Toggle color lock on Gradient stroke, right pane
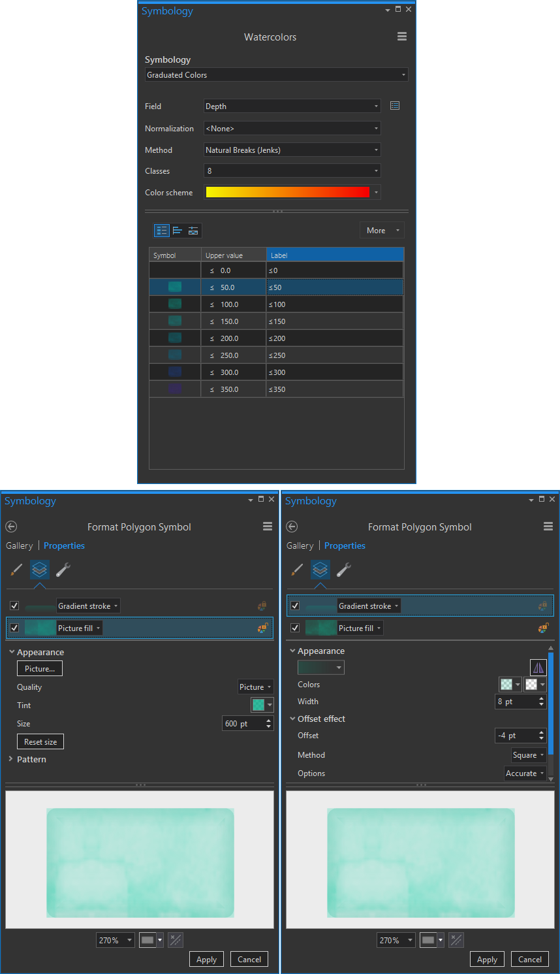Viewport: 560px width, 974px height. point(543,606)
